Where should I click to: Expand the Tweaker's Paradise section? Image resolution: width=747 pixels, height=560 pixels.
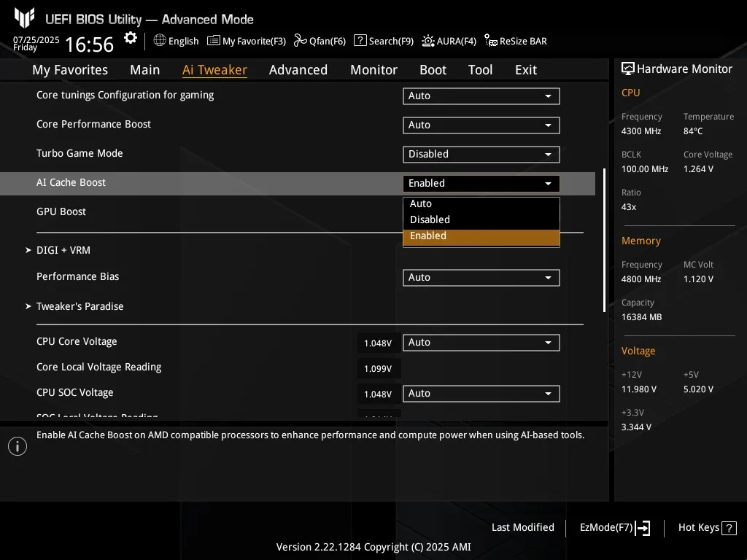coord(80,306)
